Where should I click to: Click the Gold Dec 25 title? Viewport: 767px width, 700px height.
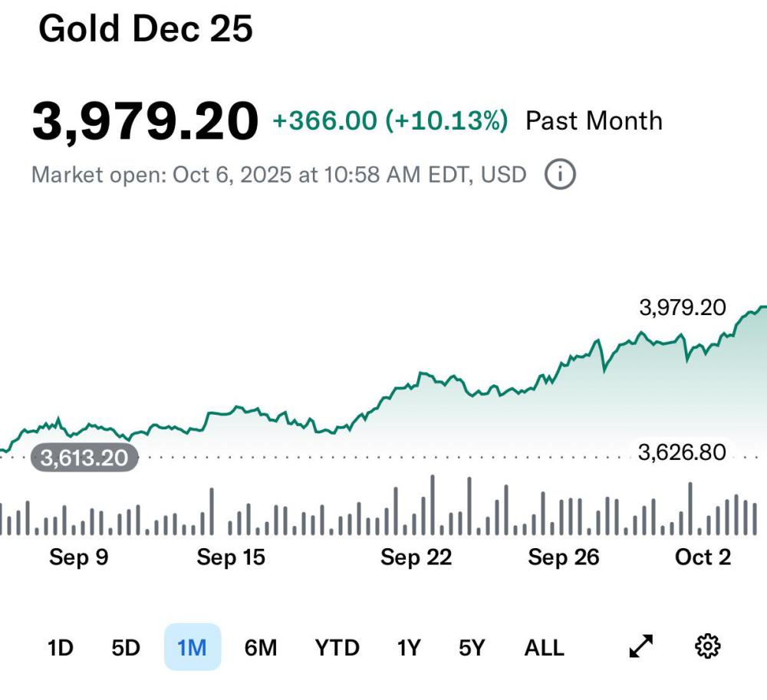click(x=146, y=29)
